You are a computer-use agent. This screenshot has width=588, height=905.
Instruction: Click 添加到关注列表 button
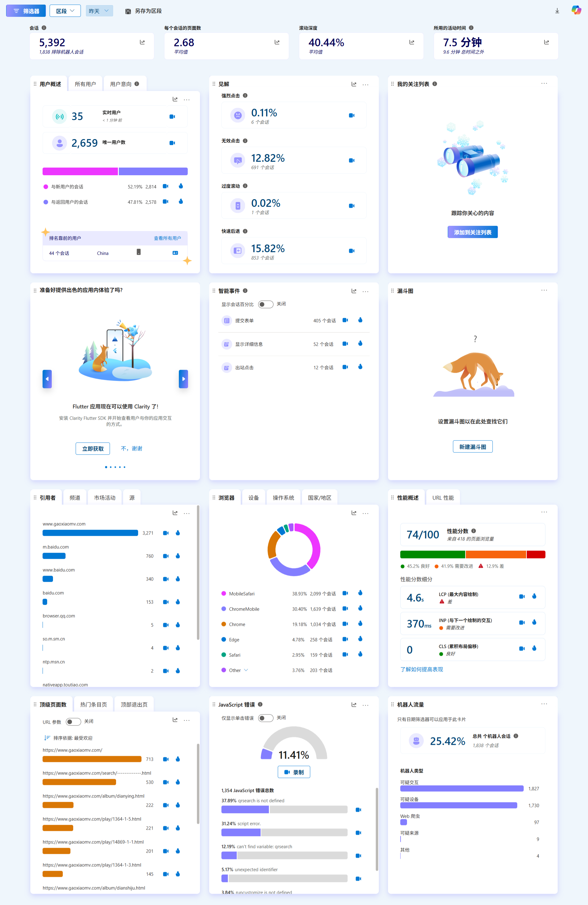point(473,232)
